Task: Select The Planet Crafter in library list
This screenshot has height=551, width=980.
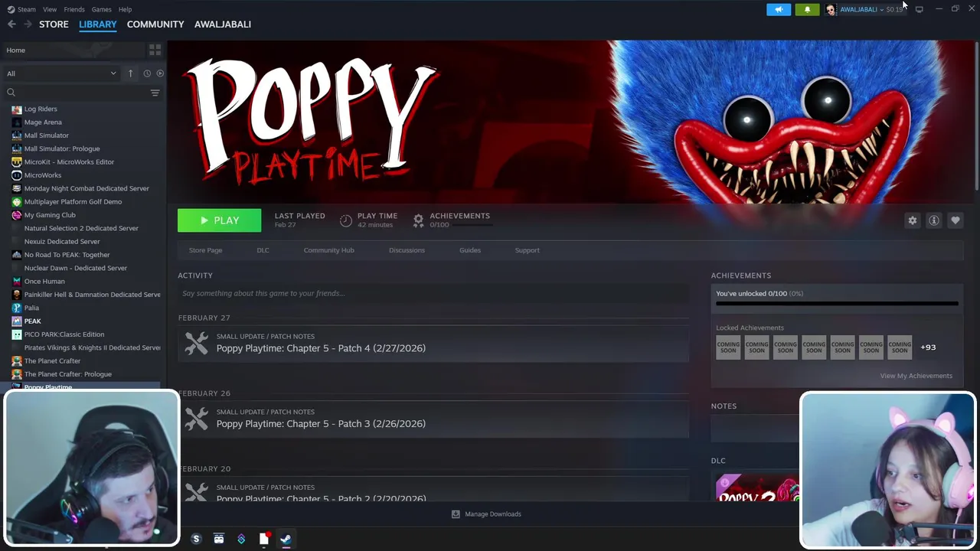Action: (52, 361)
